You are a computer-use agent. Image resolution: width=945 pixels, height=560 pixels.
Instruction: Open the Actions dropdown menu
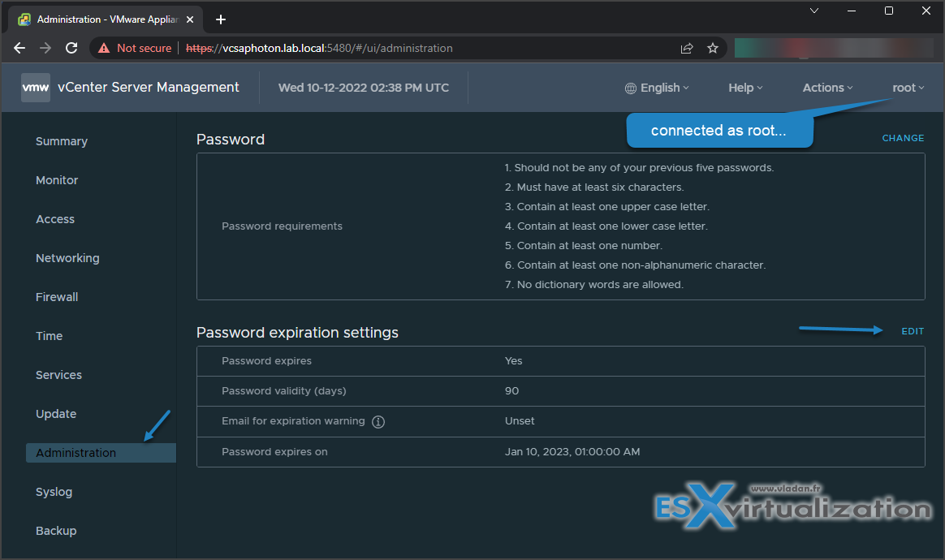pos(827,88)
